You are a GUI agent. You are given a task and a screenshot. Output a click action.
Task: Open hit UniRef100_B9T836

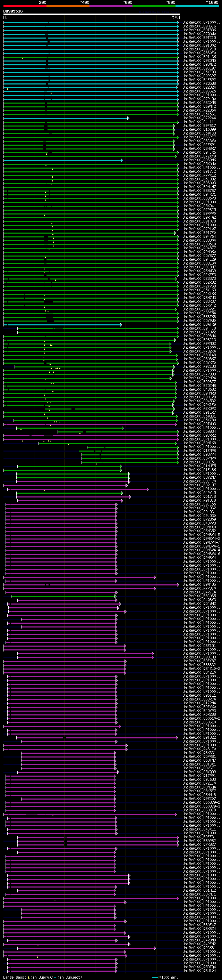coord(199,30)
